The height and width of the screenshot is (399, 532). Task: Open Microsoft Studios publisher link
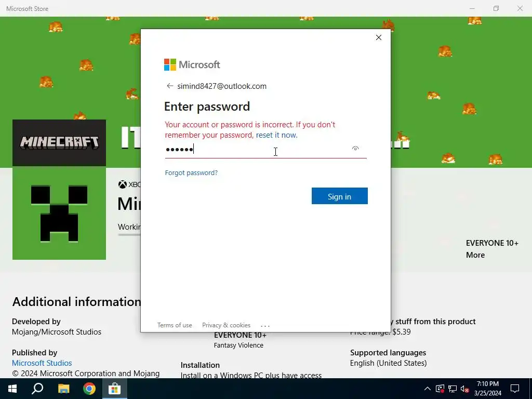[42, 363]
